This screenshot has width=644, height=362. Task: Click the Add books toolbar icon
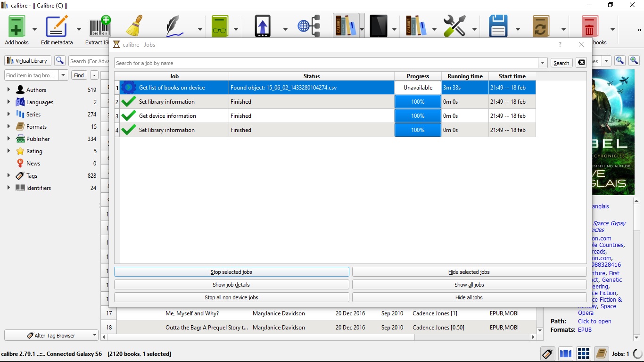(17, 27)
